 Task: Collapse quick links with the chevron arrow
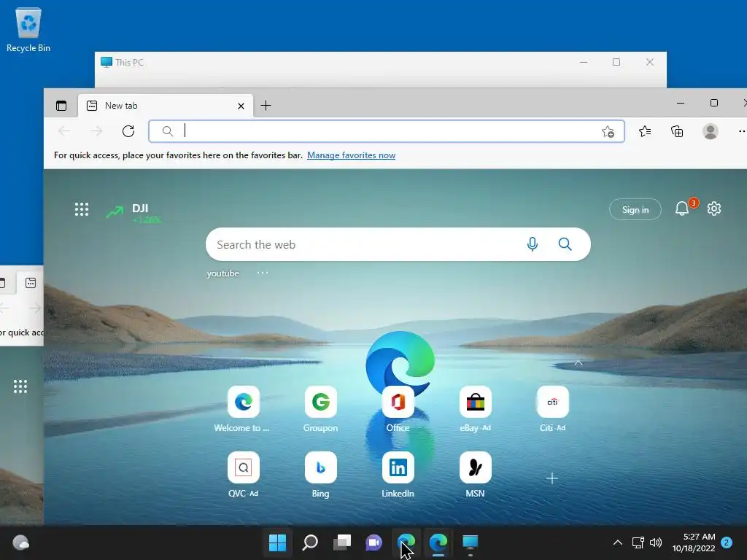coord(578,363)
